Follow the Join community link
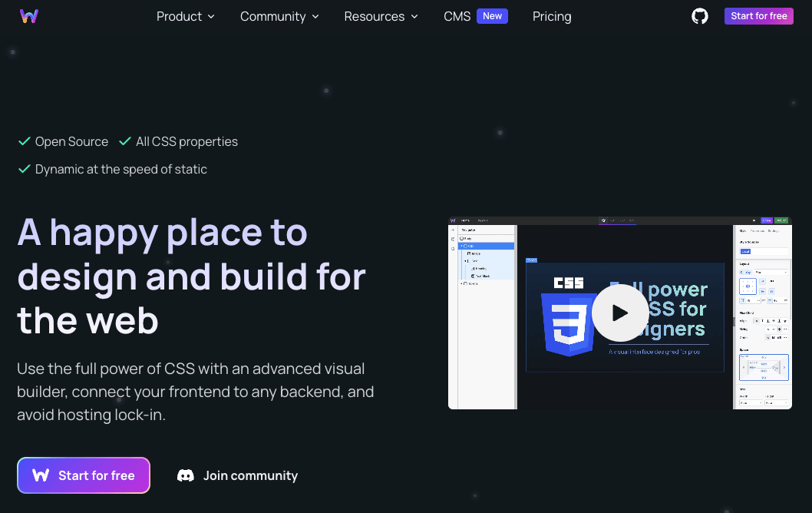Screen dimensions: 812x513 (x=250, y=475)
